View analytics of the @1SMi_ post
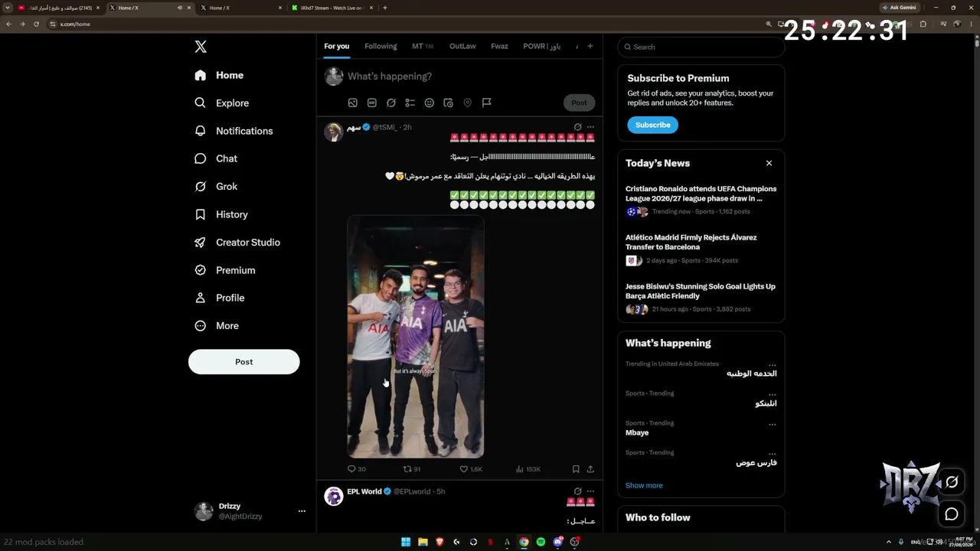Screen dimensions: 980x551 pos(528,469)
